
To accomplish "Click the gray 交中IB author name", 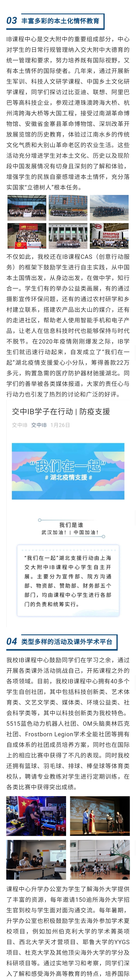I will pyautogui.click(x=20, y=425).
